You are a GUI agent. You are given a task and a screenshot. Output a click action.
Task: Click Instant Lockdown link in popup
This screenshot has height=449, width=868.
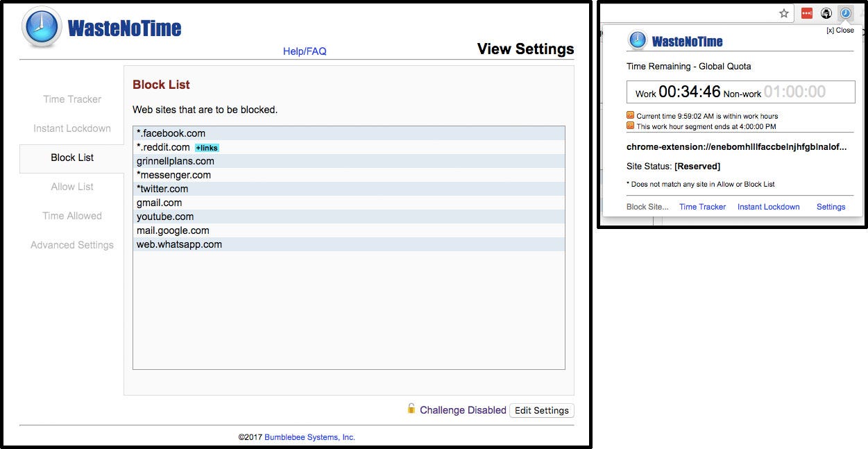(768, 207)
